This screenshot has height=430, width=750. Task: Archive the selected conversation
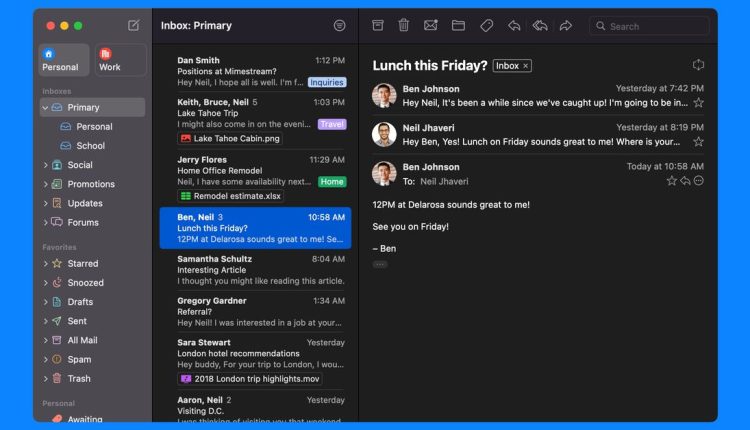coord(378,25)
